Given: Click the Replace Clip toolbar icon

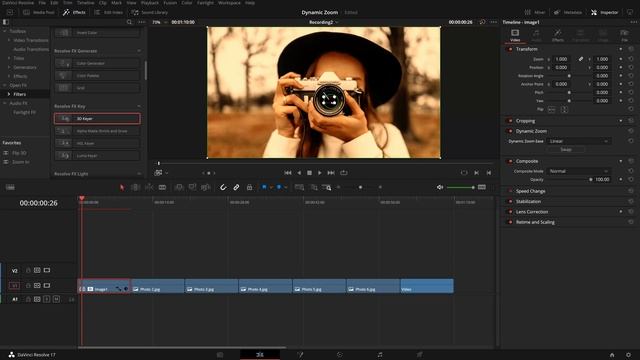Looking at the screenshot, I should point(206,187).
